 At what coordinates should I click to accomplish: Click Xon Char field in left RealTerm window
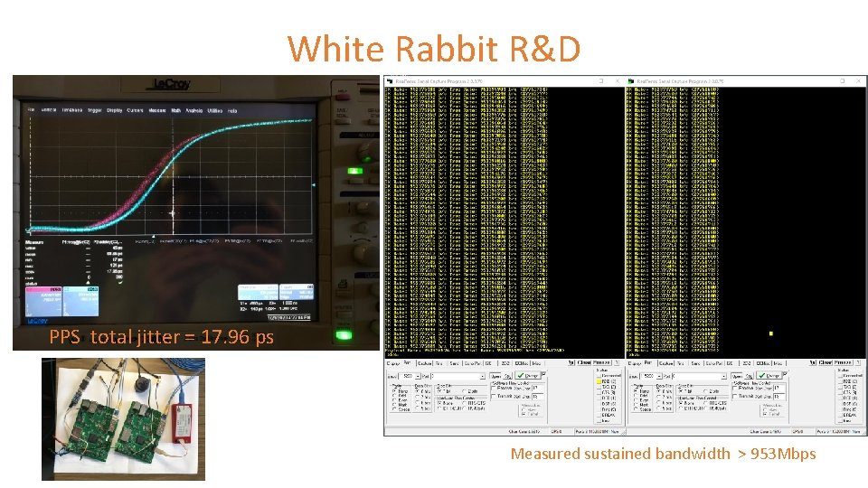click(x=537, y=388)
